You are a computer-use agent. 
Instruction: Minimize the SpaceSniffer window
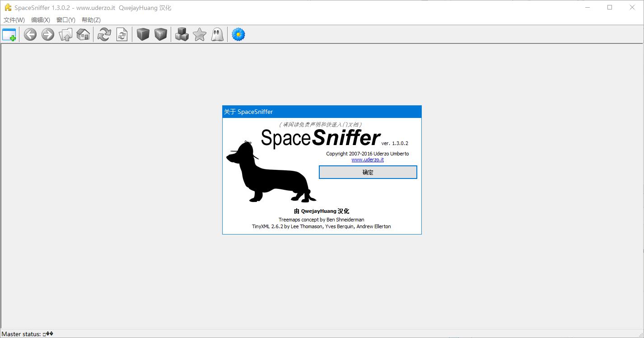588,7
